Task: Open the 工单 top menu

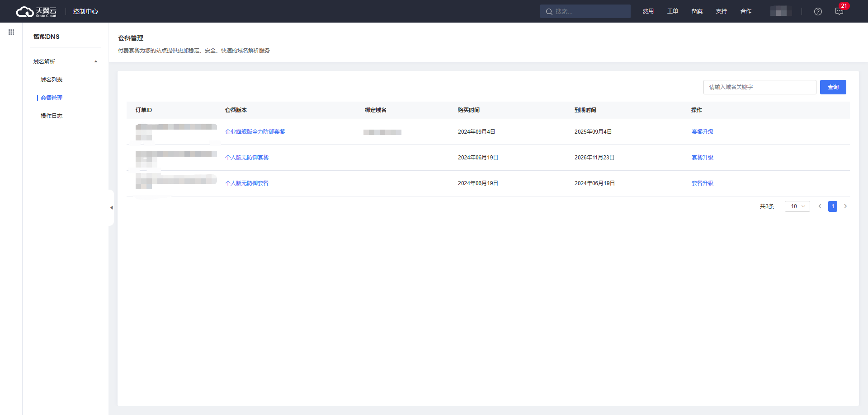Action: click(x=673, y=11)
